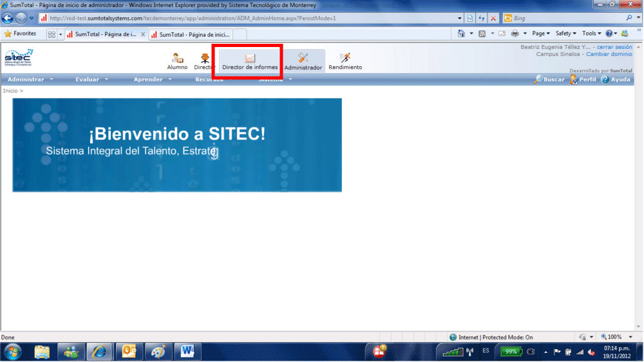This screenshot has width=644, height=362.
Task: Click Internet Explorer taskbar icon
Action: [x=99, y=352]
